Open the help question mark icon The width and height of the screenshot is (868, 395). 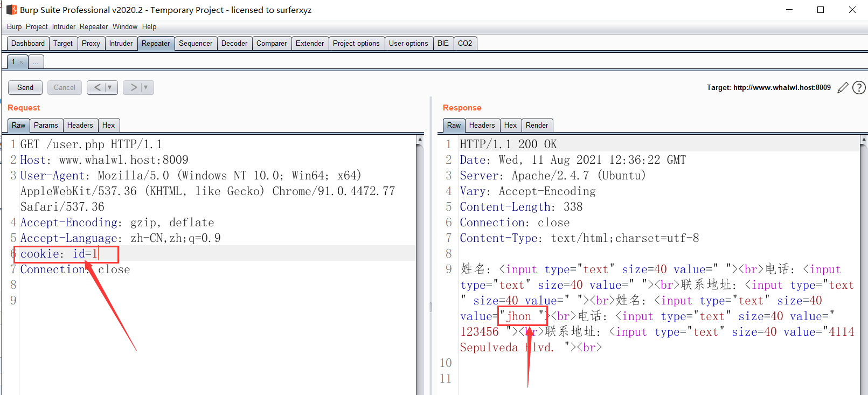(x=859, y=87)
